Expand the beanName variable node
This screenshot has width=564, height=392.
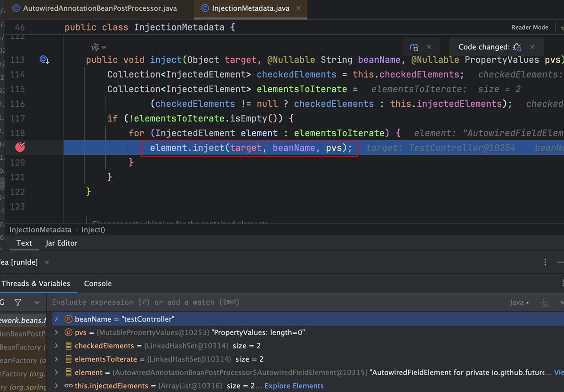[56, 319]
